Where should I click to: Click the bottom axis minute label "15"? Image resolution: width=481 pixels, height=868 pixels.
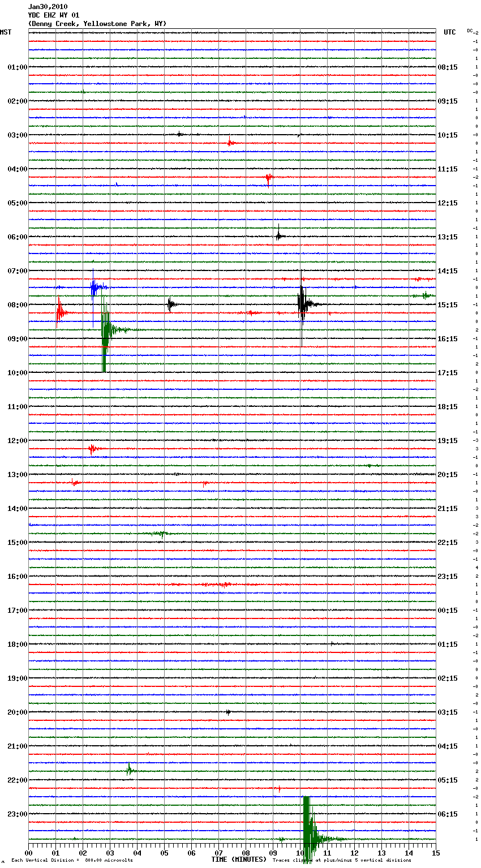[436, 853]
